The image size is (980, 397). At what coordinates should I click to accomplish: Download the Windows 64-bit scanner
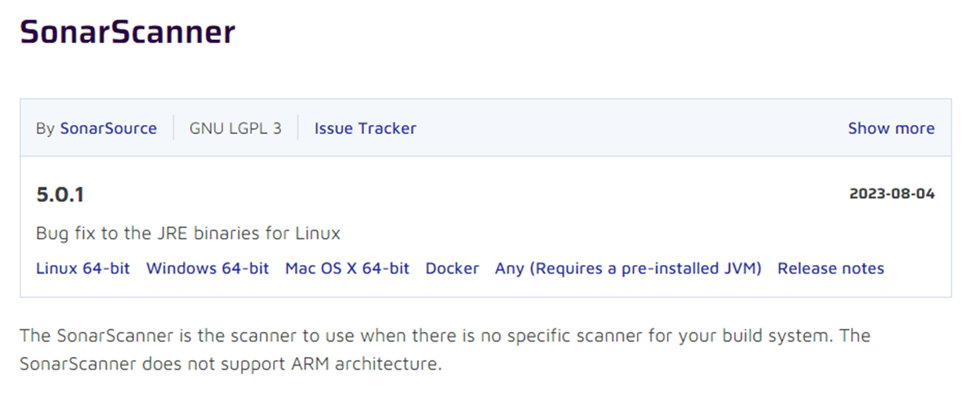click(208, 268)
